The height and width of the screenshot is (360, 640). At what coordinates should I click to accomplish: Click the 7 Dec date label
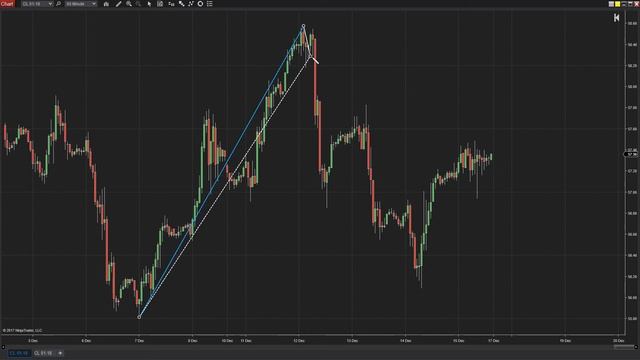point(139,340)
